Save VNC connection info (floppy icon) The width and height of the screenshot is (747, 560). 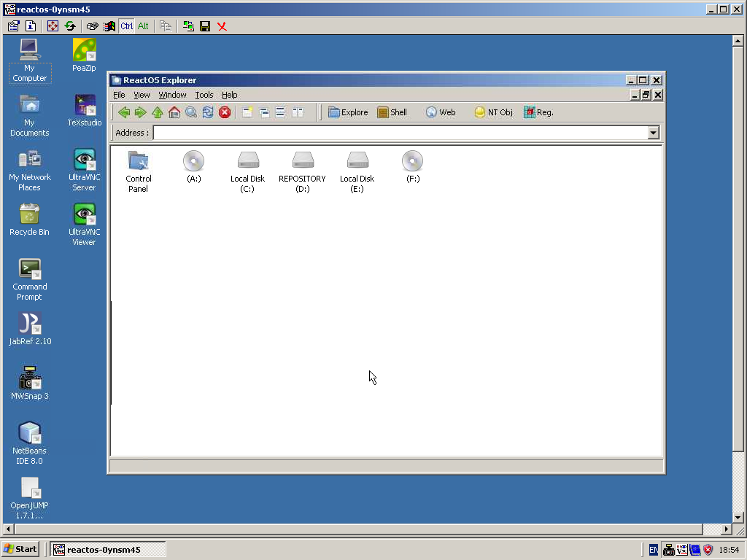coord(205,26)
